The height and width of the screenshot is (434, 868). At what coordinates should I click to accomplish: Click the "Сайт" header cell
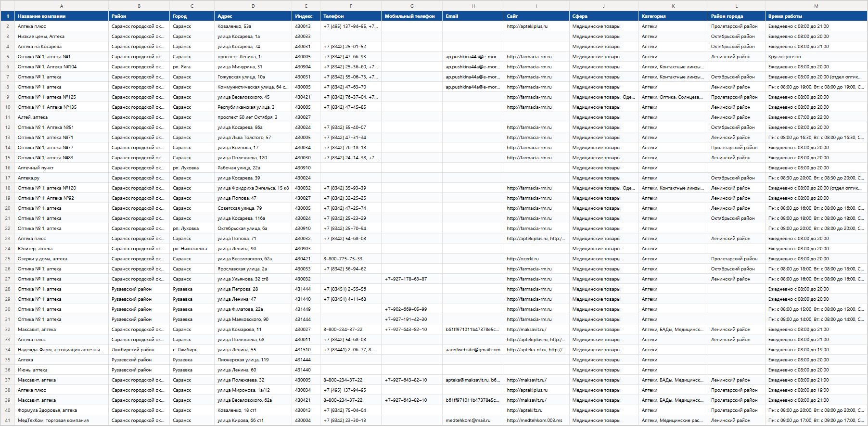pyautogui.click(x=536, y=16)
